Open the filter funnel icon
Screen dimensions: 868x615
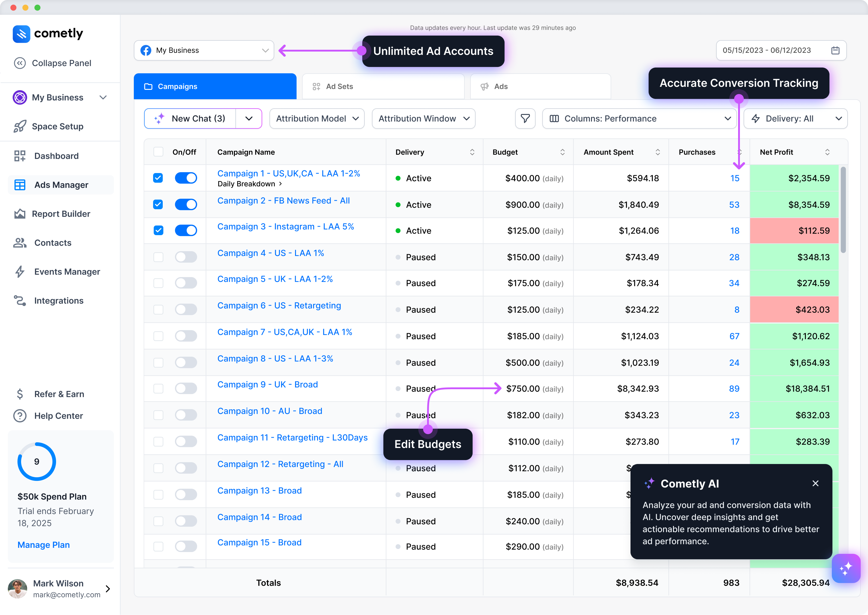tap(525, 118)
